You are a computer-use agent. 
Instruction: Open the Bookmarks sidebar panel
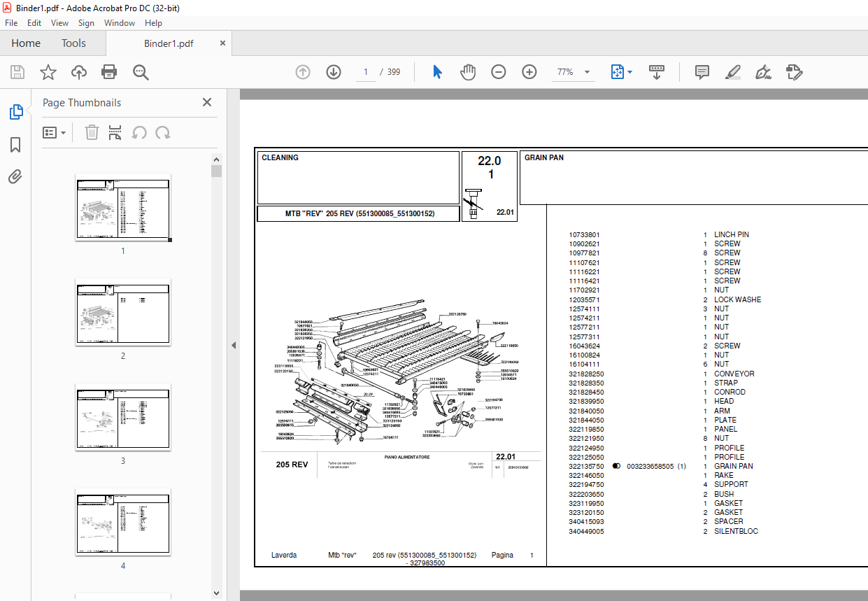[x=15, y=145]
